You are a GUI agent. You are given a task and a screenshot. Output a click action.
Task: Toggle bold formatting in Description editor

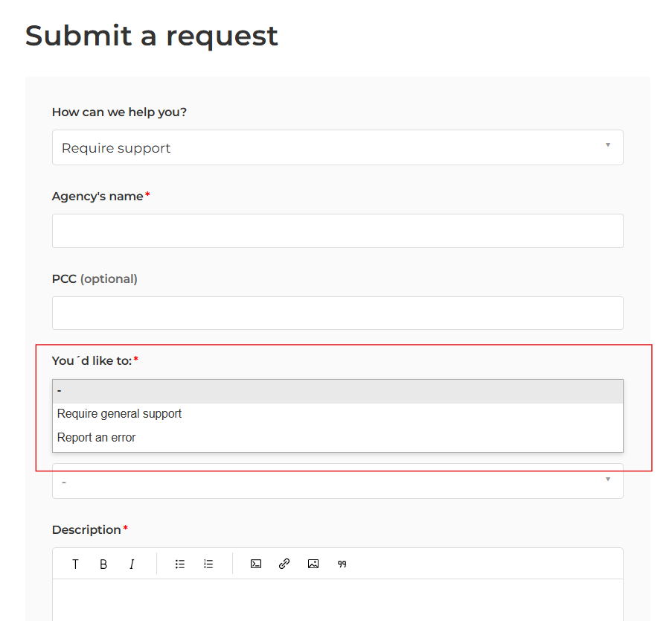(x=103, y=564)
